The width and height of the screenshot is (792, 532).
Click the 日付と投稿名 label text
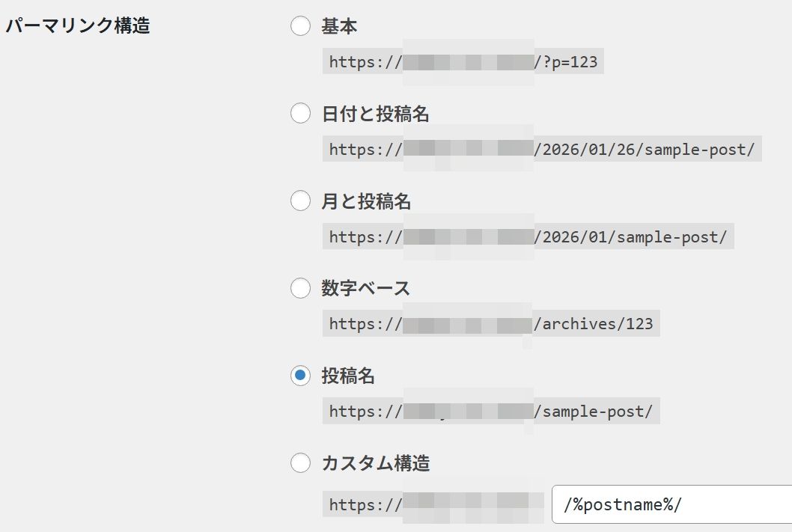(x=374, y=113)
